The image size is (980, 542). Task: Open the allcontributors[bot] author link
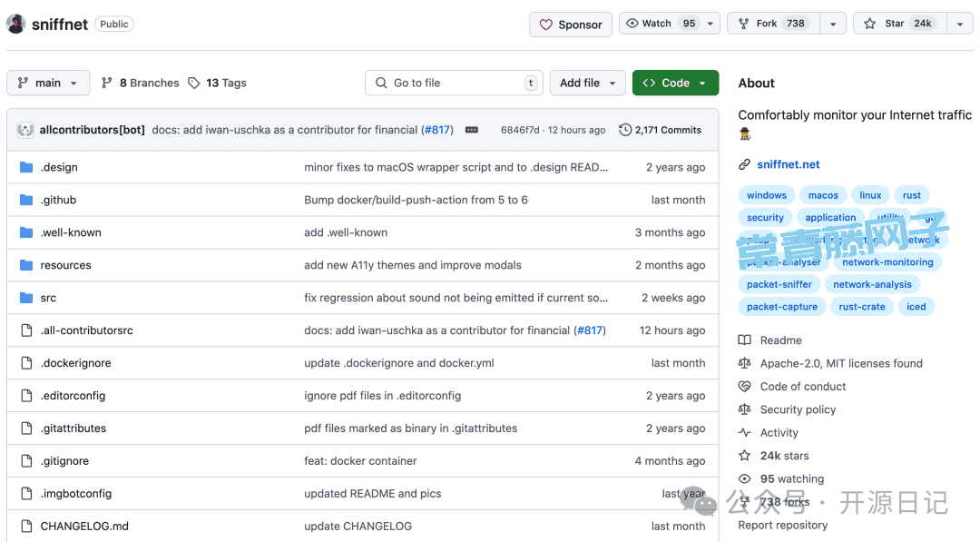tap(92, 130)
